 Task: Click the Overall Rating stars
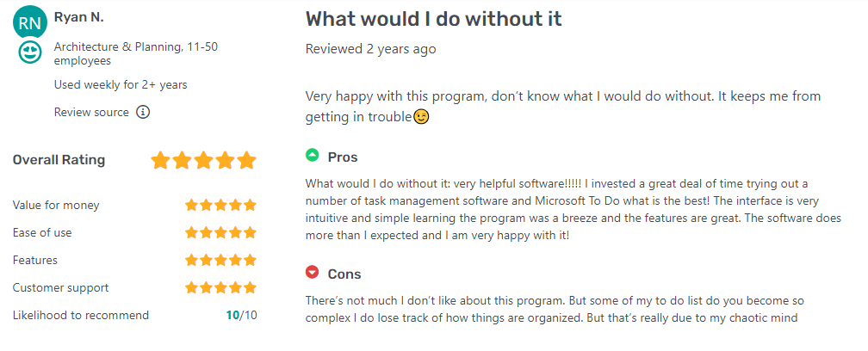click(x=203, y=160)
